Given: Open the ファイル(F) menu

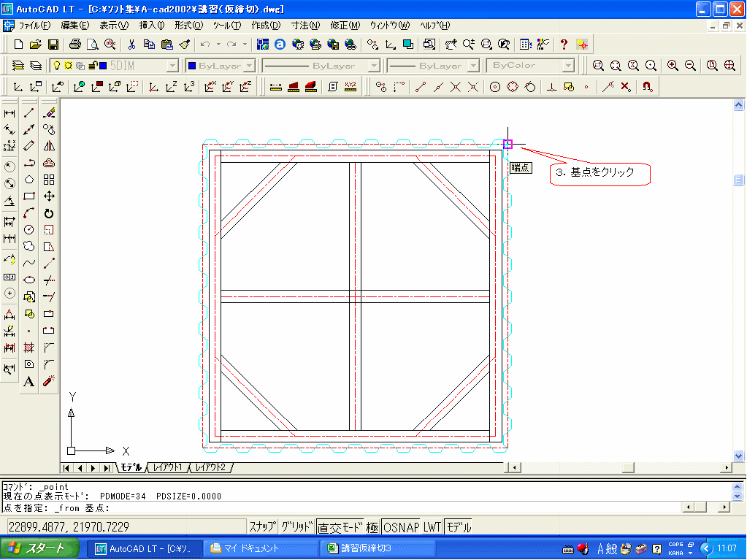Looking at the screenshot, I should [34, 26].
